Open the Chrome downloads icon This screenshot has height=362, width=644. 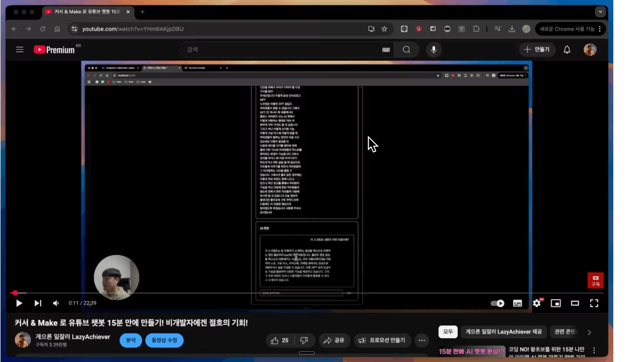[512, 29]
